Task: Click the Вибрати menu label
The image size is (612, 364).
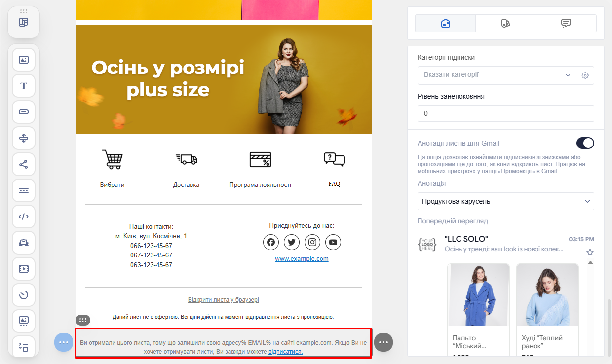Action: 112,185
